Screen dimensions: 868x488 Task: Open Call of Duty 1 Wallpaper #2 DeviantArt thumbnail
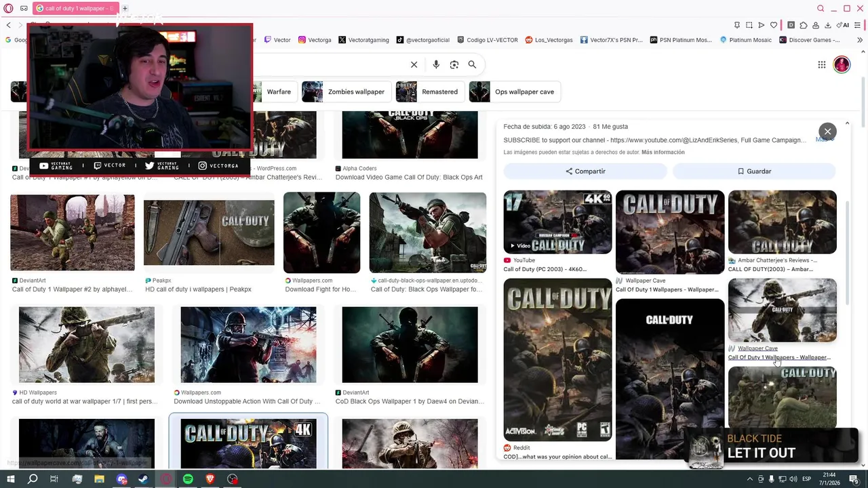pyautogui.click(x=73, y=232)
